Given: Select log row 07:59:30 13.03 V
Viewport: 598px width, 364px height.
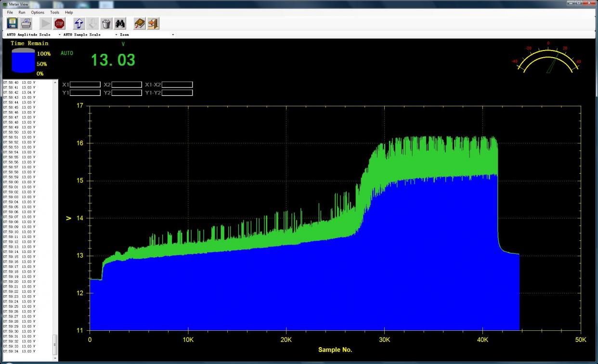Looking at the screenshot, I should point(19,331).
